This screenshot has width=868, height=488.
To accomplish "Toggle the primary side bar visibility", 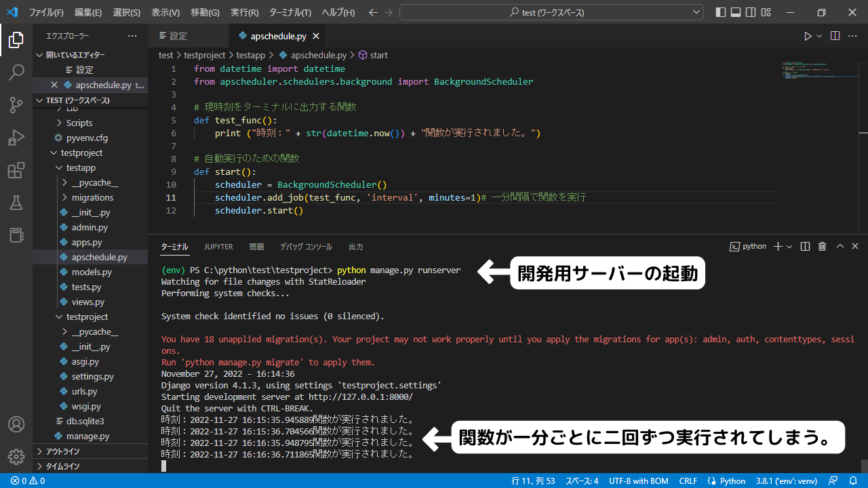I will pos(720,12).
